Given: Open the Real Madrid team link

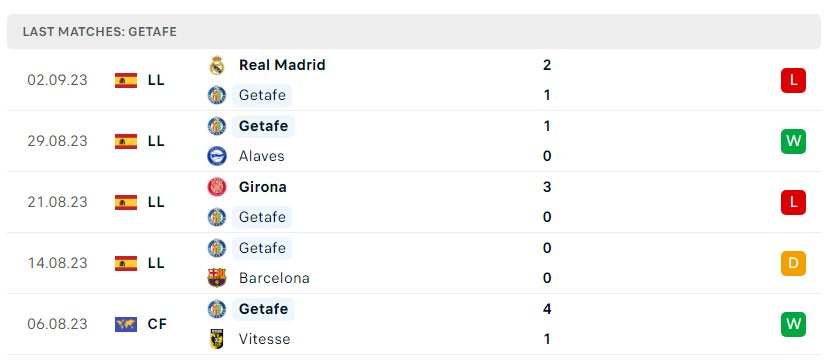Looking at the screenshot, I should tap(282, 65).
